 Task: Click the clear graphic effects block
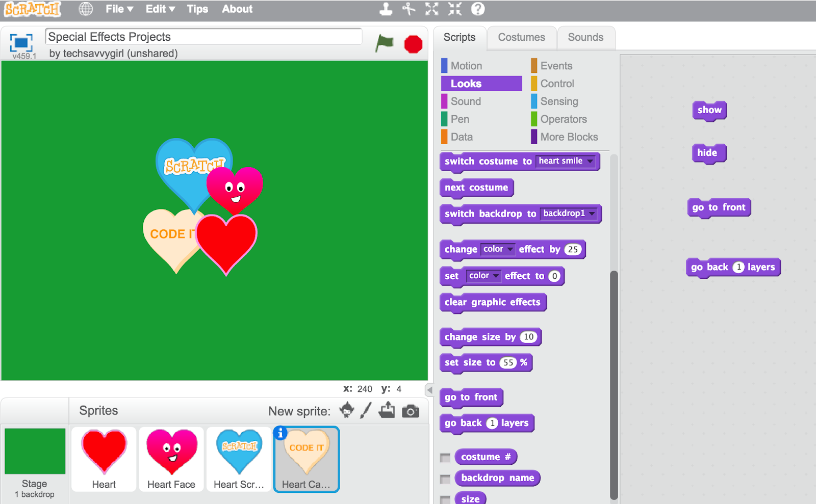coord(493,302)
